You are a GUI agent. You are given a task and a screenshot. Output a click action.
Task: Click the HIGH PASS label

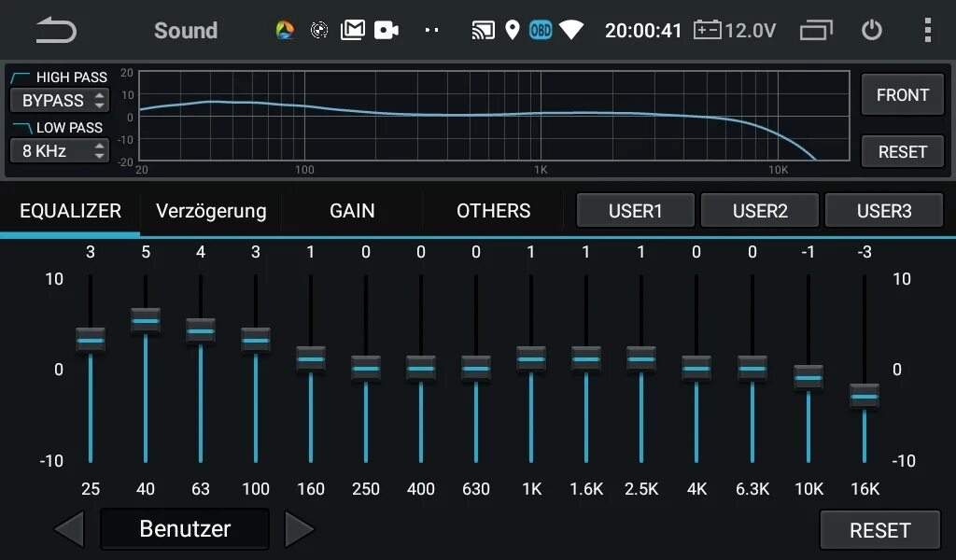pyautogui.click(x=71, y=77)
